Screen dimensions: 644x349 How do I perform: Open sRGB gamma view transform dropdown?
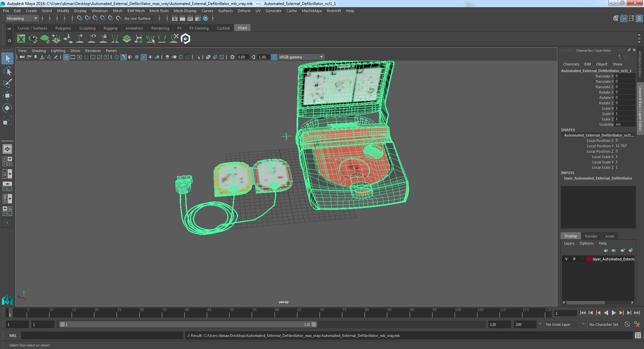[301, 57]
